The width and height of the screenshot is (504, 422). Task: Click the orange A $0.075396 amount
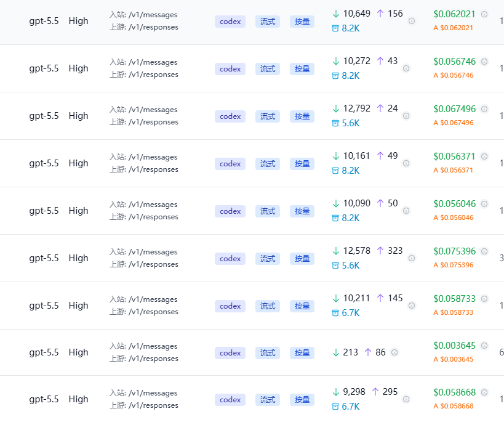coord(454,265)
